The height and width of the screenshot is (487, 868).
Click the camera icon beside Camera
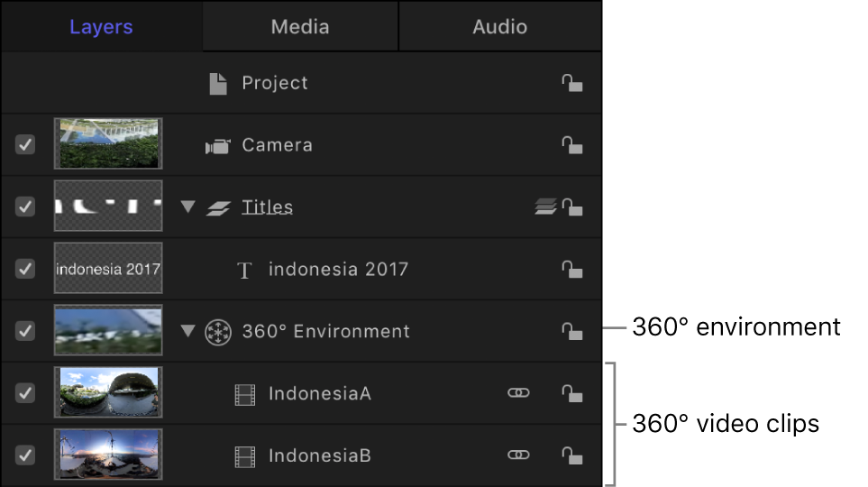218,146
